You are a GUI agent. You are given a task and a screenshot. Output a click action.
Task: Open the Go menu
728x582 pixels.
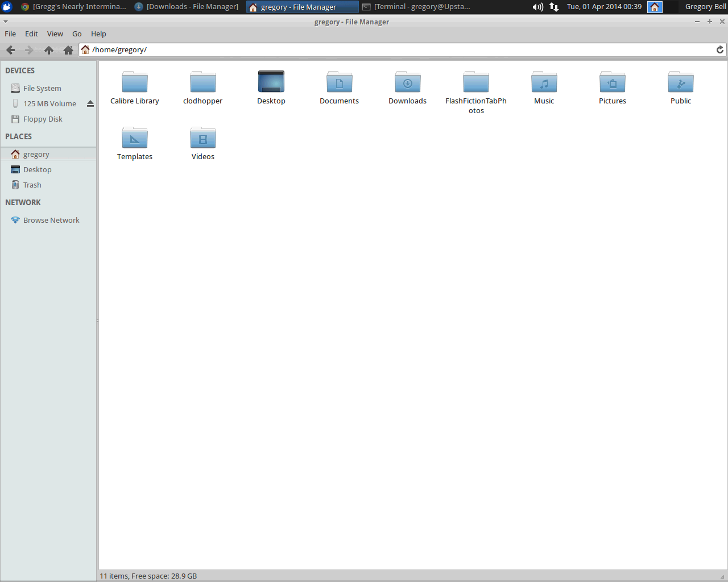point(77,34)
